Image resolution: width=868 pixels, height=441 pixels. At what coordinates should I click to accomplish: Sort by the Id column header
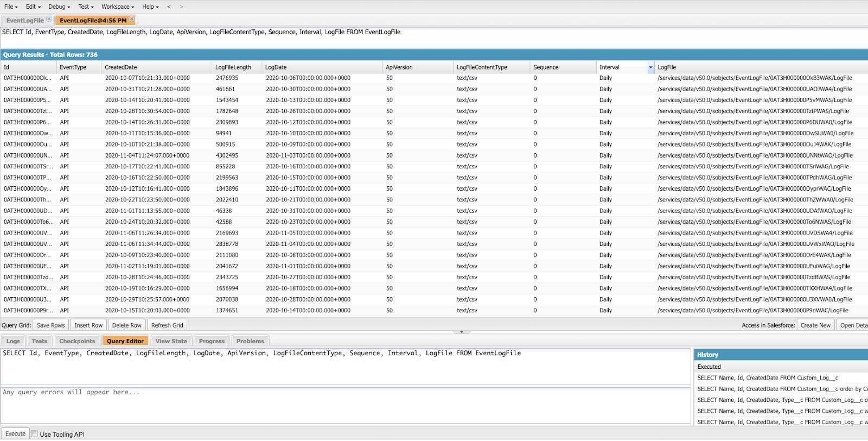28,67
